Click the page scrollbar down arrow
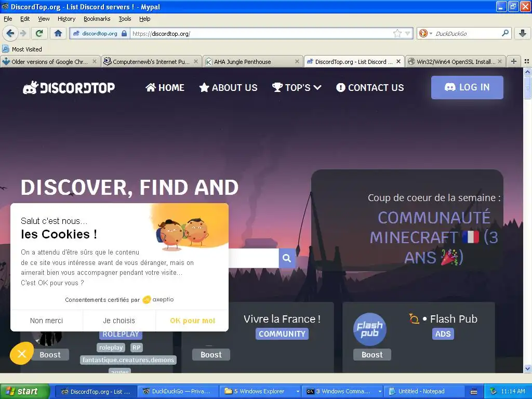 coord(527,368)
